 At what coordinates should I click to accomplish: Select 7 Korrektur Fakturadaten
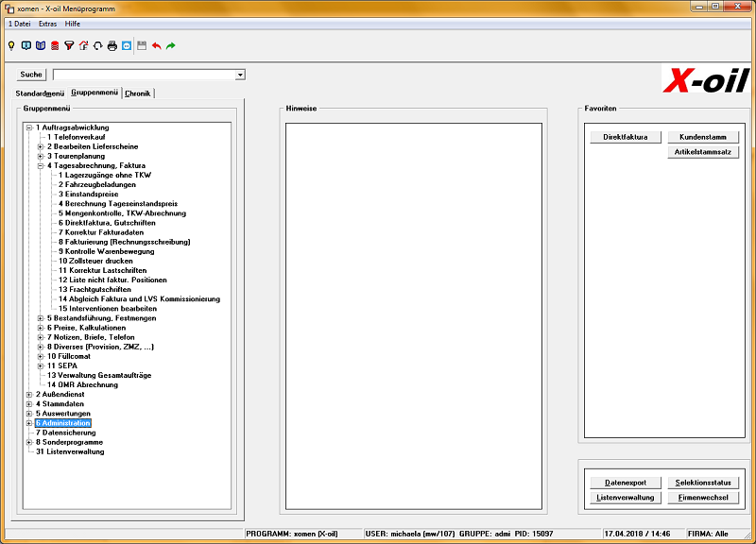pos(101,232)
